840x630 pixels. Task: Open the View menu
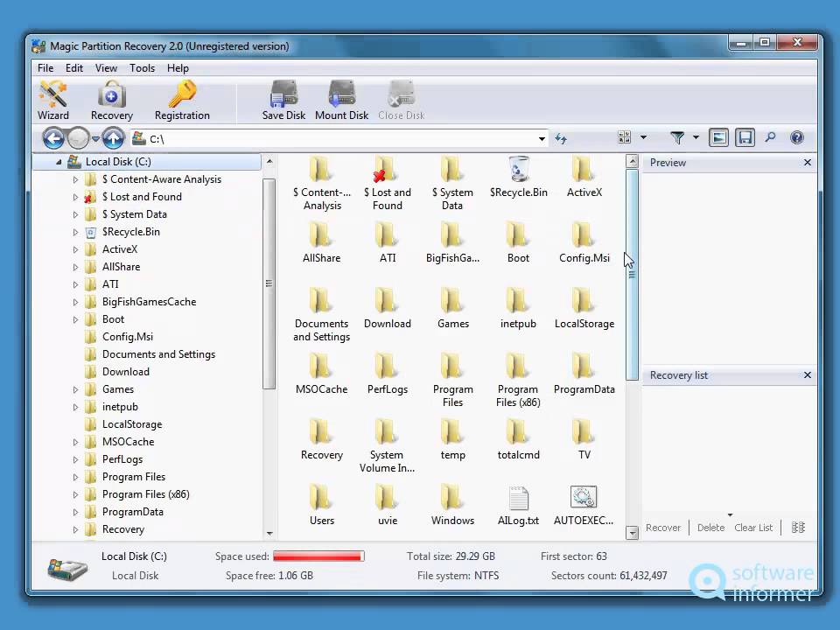(106, 68)
